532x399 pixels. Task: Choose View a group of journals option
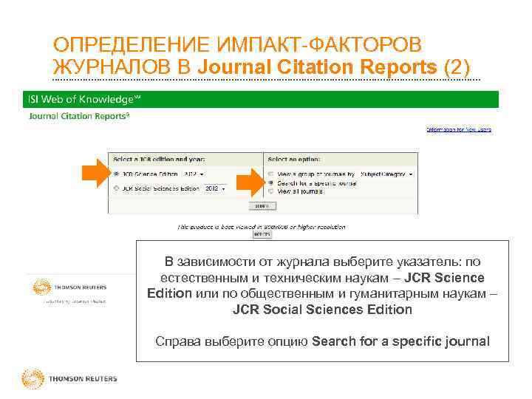[270, 174]
